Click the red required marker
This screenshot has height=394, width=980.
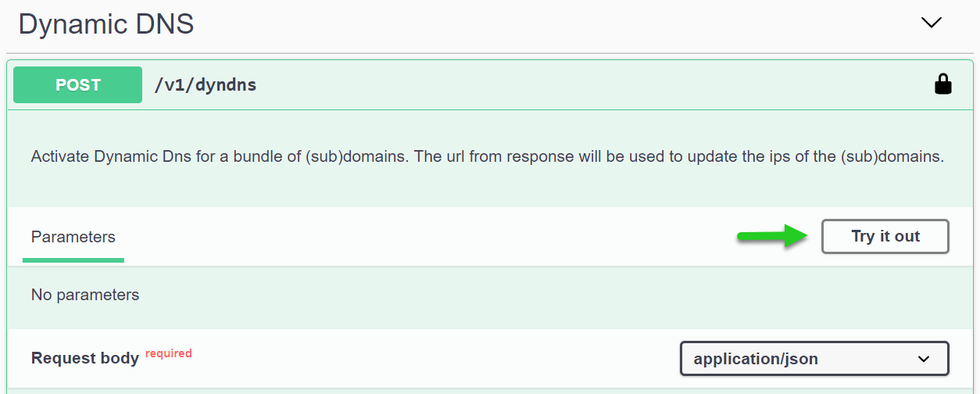coord(168,353)
